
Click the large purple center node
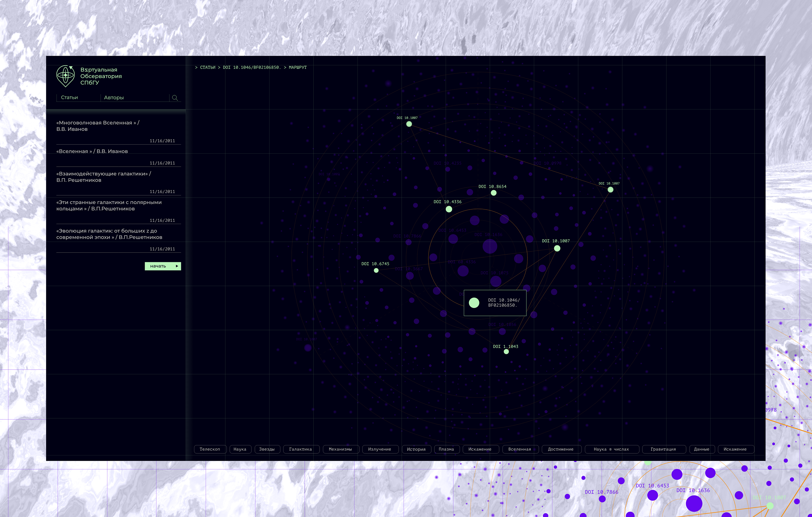coord(490,246)
